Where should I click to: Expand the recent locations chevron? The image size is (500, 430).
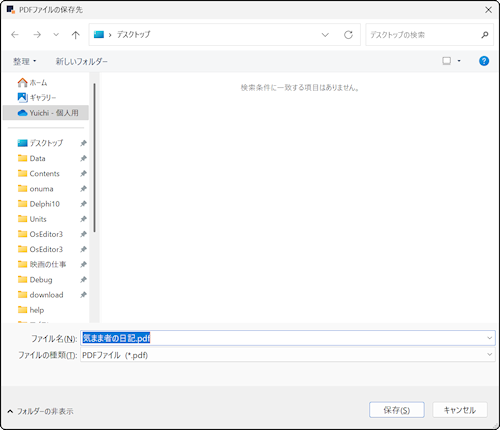(56, 35)
